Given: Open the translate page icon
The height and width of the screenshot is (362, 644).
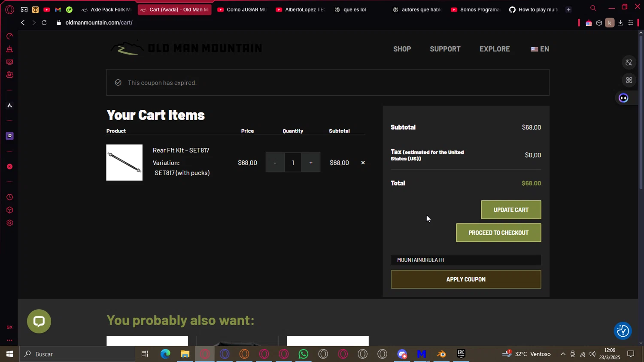Looking at the screenshot, I should pyautogui.click(x=629, y=63).
